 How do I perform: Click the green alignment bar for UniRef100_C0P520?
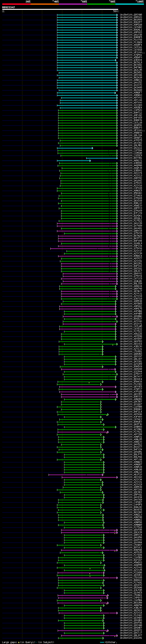[88, 111]
